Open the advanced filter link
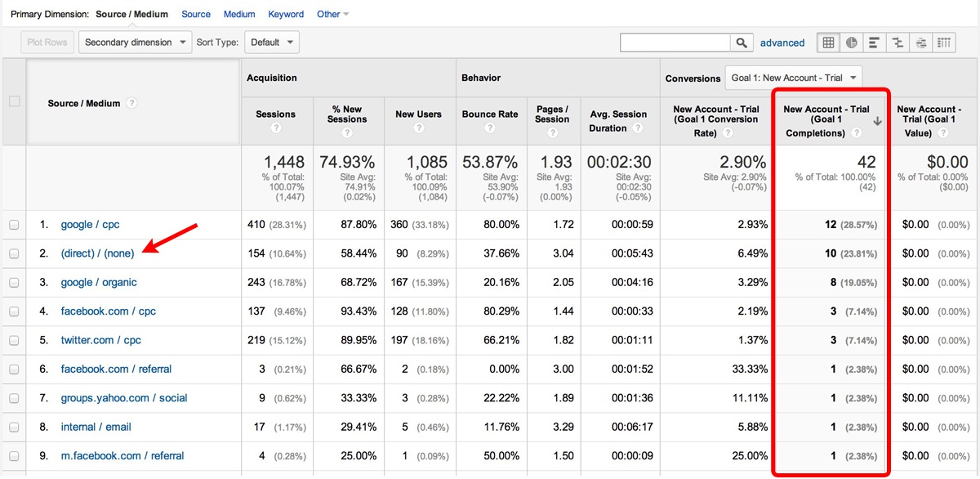Viewport: 980px width, 479px height. point(782,43)
